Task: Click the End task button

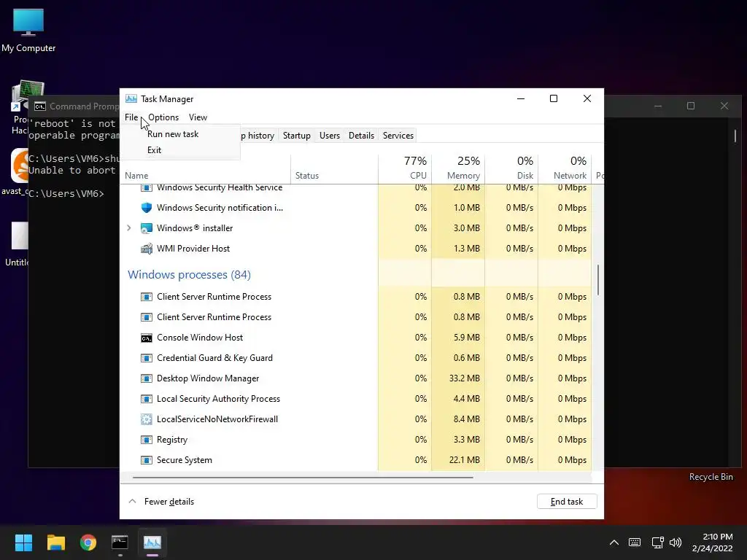Action: (566, 502)
